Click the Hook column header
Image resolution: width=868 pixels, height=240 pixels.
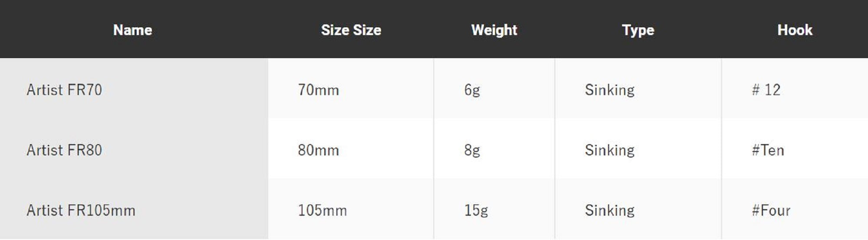[x=795, y=30]
